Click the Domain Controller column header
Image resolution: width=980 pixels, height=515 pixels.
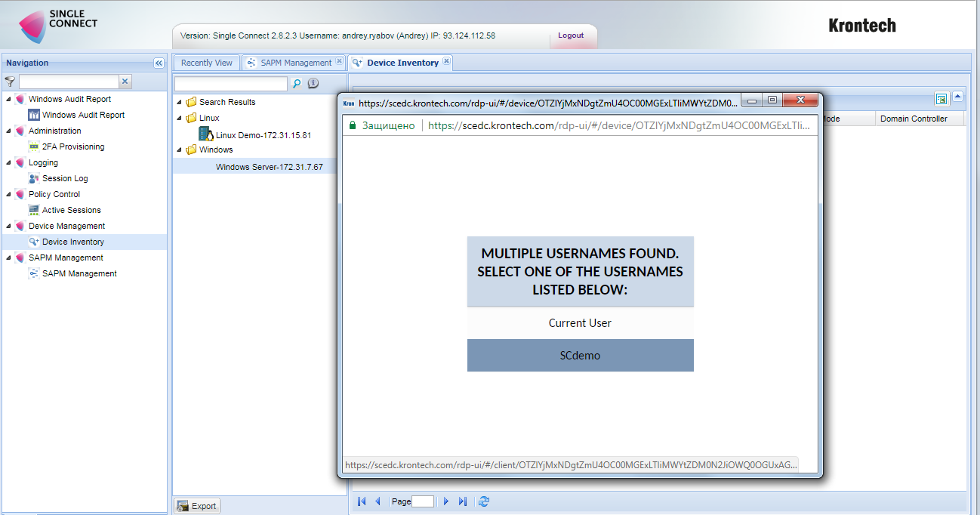(921, 119)
